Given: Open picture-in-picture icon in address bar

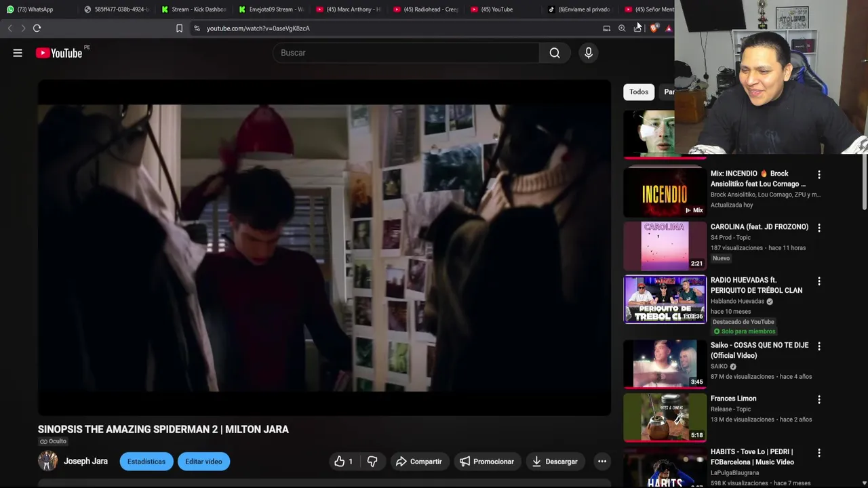Looking at the screenshot, I should point(606,28).
